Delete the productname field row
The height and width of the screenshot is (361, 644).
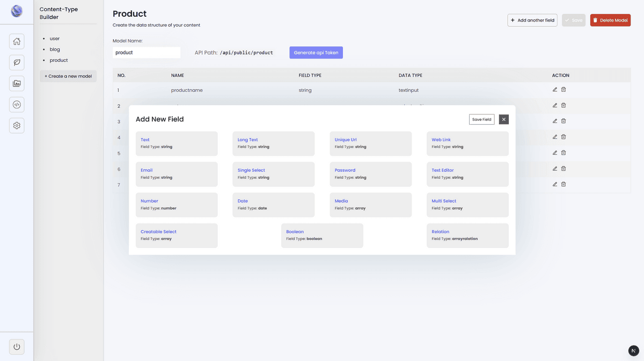pos(563,90)
